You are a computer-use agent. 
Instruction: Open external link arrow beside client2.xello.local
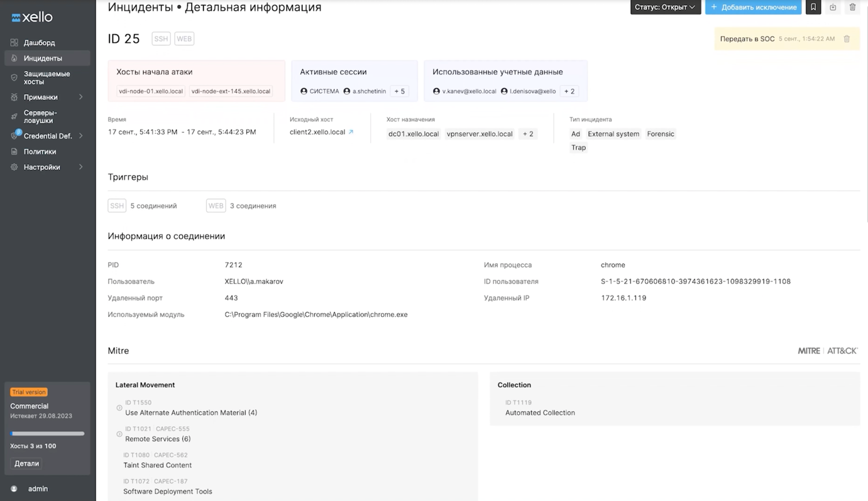point(351,132)
